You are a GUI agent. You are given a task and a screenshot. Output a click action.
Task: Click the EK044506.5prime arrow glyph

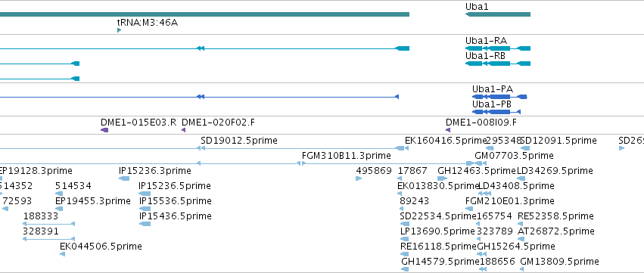click(x=62, y=254)
